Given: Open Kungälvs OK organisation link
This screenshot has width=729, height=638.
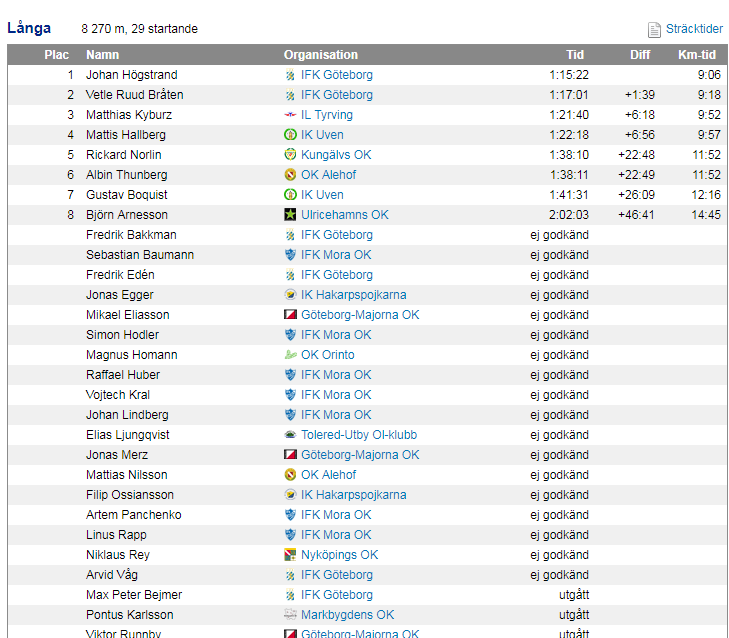Looking at the screenshot, I should tap(336, 155).
